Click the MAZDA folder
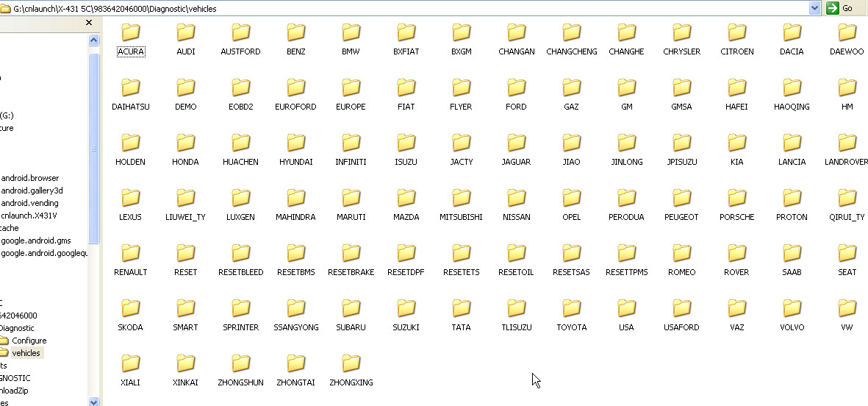 (406, 205)
